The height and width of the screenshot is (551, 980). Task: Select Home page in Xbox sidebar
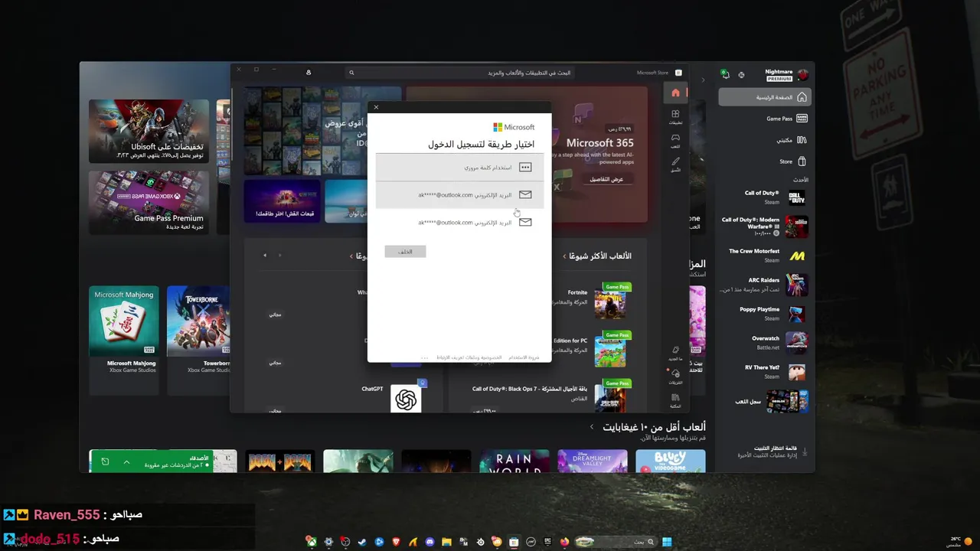coord(765,97)
